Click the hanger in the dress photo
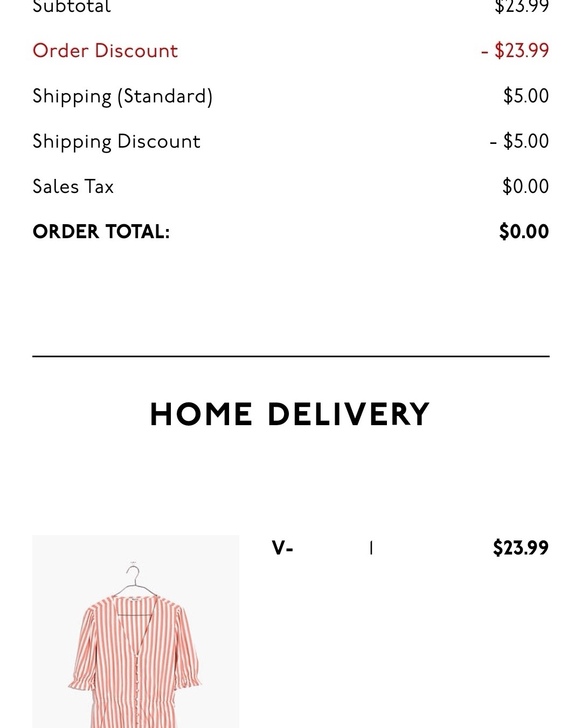 click(x=133, y=579)
